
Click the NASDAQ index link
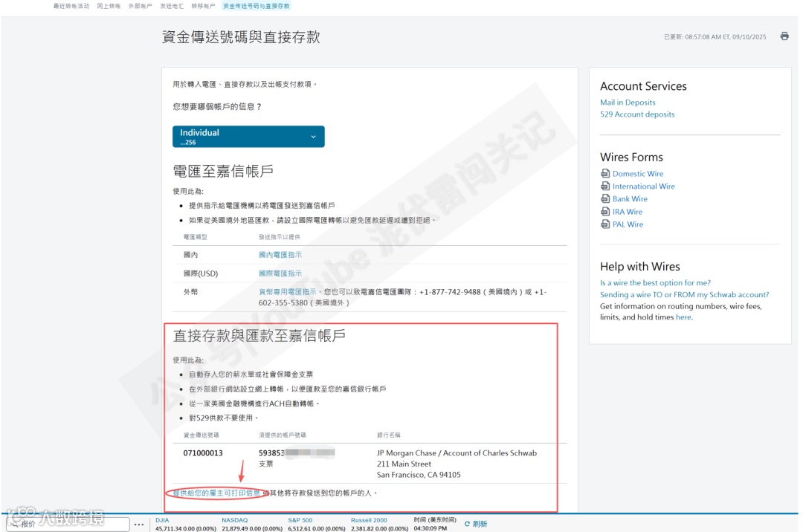pos(234,520)
